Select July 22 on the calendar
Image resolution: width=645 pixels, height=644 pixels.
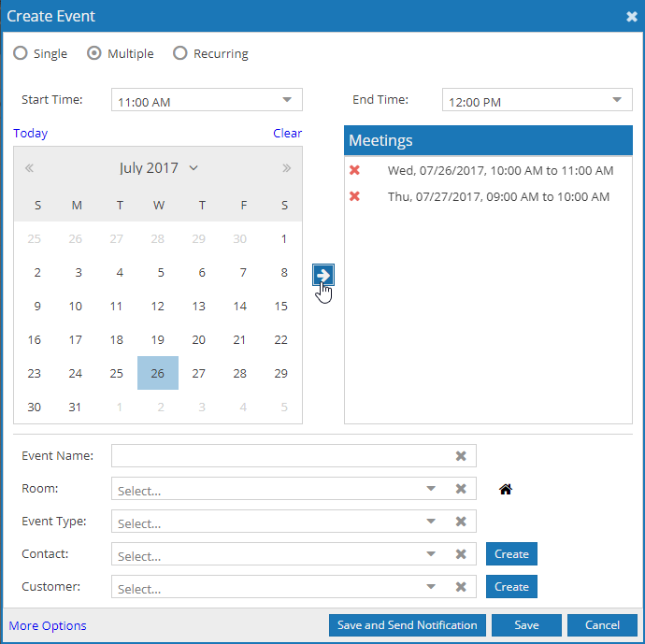tap(281, 339)
